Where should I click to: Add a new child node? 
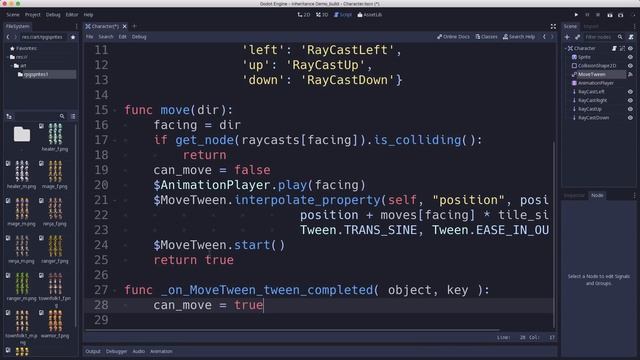click(567, 37)
